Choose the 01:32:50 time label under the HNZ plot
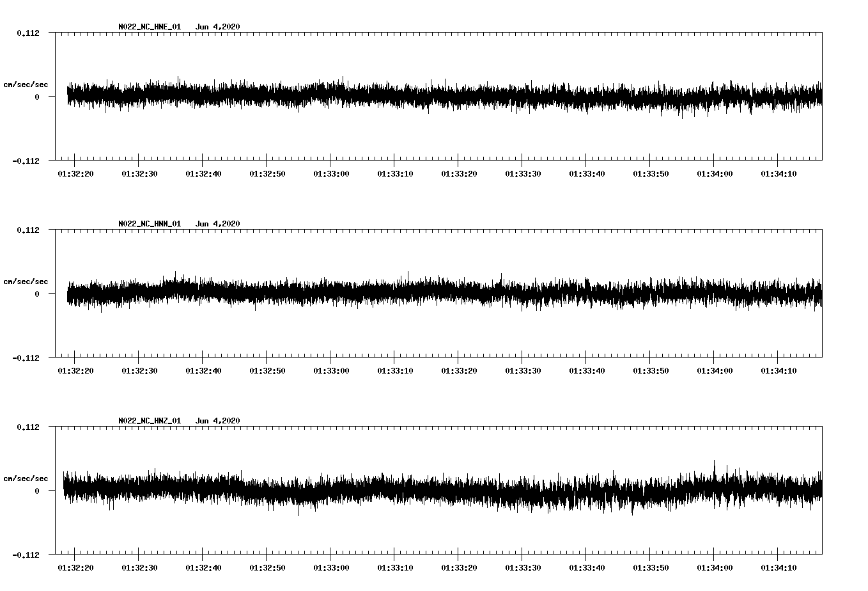 (267, 568)
